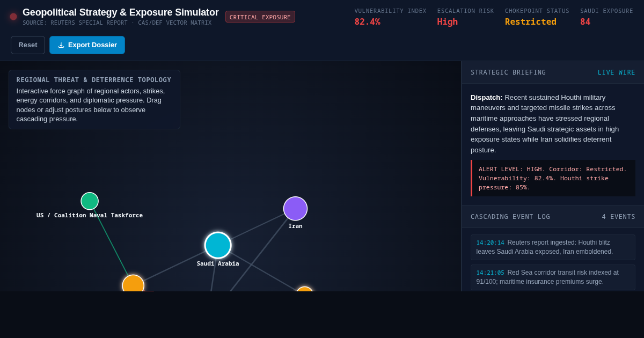Click the ALERT LEVEL: HIGH alert box
The image size is (644, 338).
(x=553, y=178)
